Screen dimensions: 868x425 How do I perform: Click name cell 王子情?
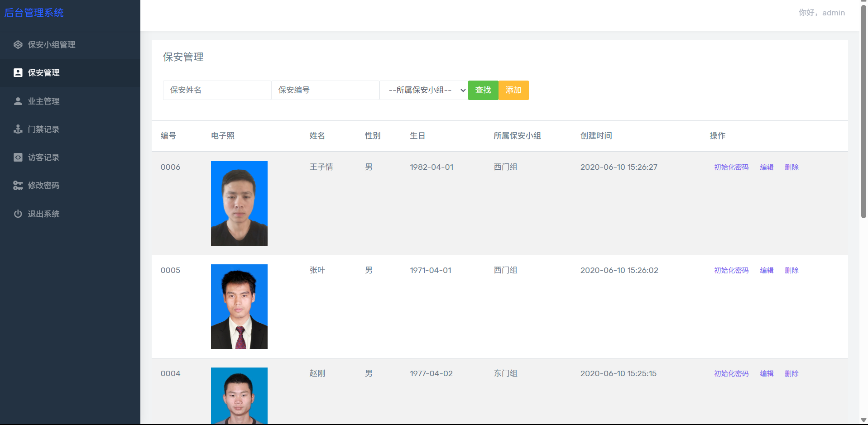click(321, 167)
